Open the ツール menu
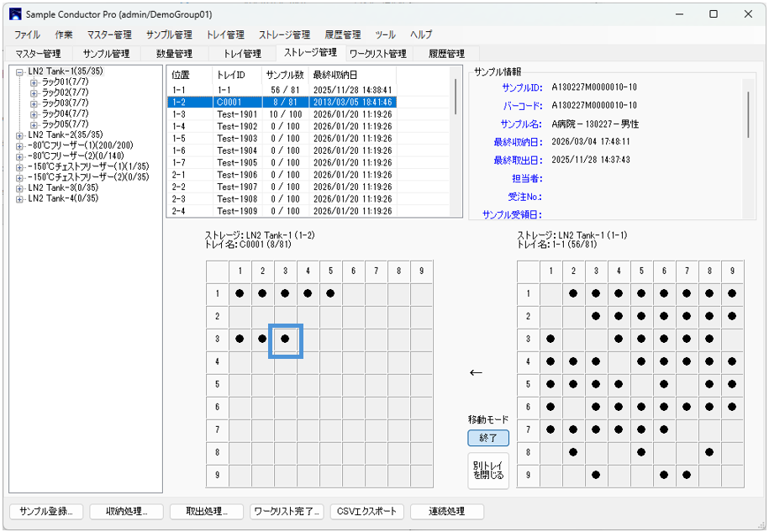 pyautogui.click(x=385, y=34)
